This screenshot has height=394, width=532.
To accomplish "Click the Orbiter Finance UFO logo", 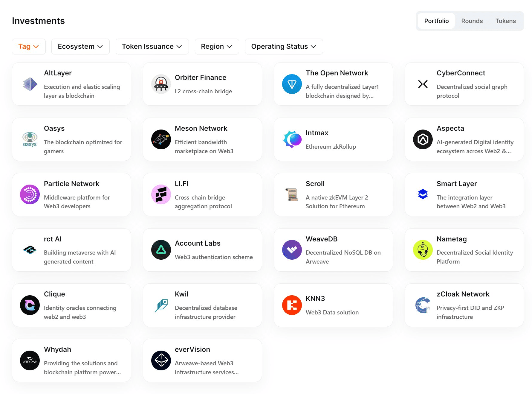I will coord(161,84).
